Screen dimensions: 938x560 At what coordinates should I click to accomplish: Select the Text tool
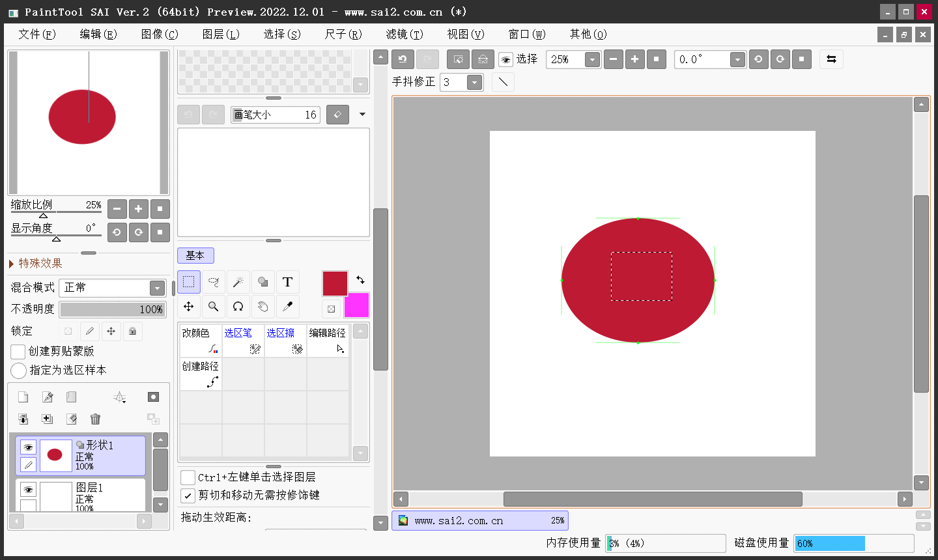pos(288,282)
